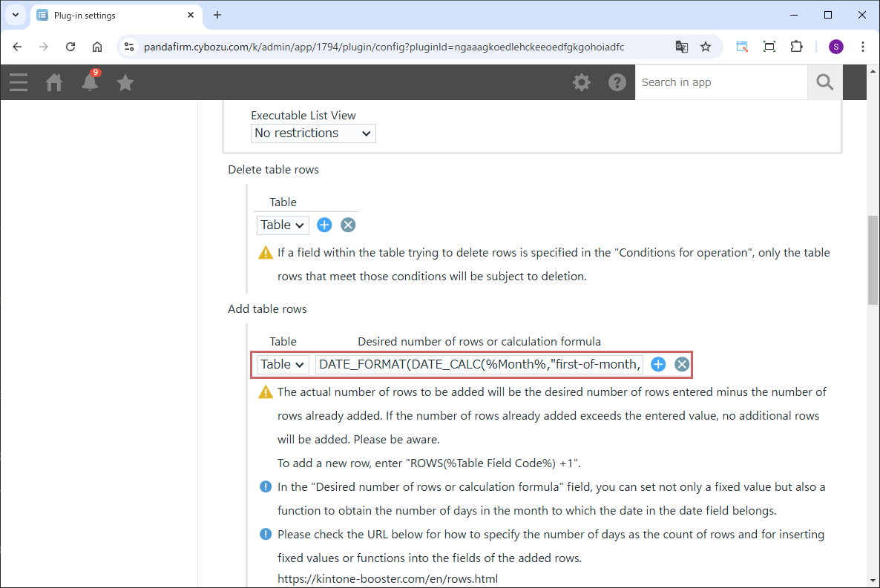Open notifications bell with 9 badge
Image resolution: width=880 pixels, height=588 pixels.
(x=90, y=82)
